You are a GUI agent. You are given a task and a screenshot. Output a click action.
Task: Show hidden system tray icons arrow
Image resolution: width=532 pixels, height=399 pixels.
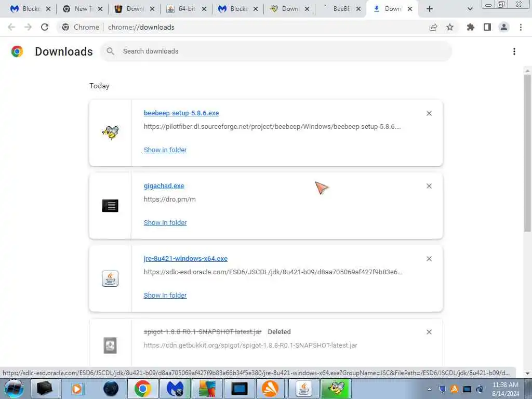tap(429, 389)
